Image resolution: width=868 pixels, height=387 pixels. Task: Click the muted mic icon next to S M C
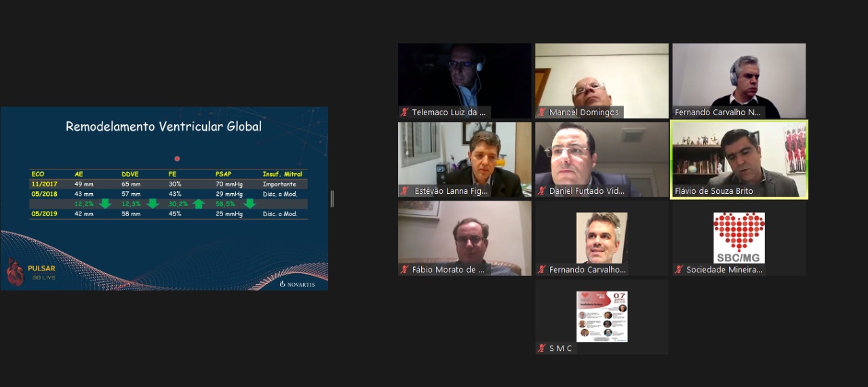click(x=542, y=348)
